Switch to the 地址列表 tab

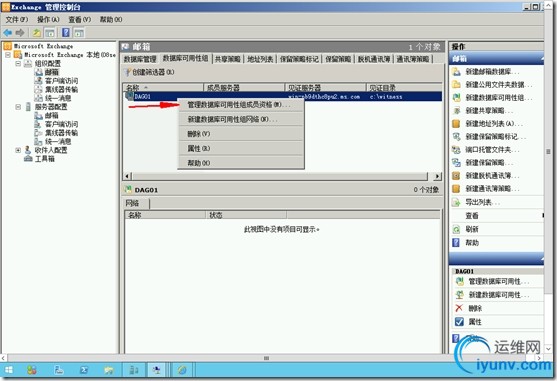[260, 59]
